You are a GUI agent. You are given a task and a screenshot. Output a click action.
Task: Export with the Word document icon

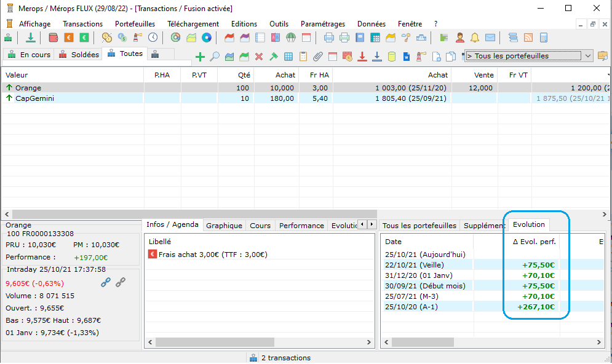(407, 57)
